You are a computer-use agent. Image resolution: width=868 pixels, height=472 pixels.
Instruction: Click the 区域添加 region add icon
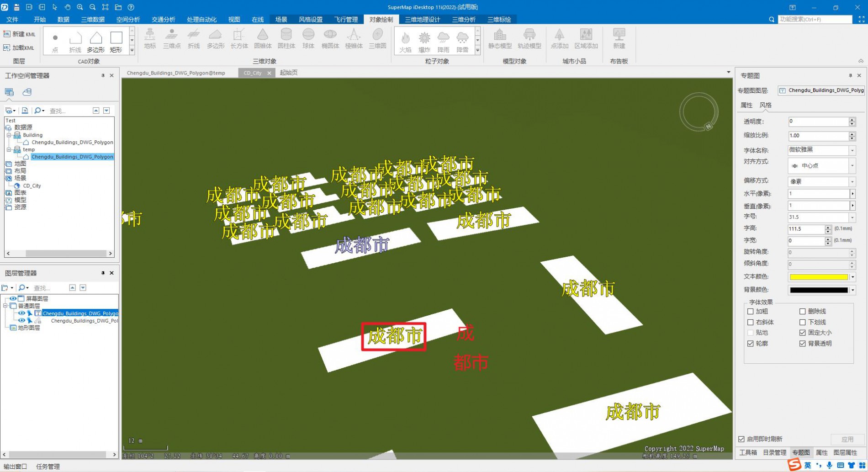coord(586,39)
